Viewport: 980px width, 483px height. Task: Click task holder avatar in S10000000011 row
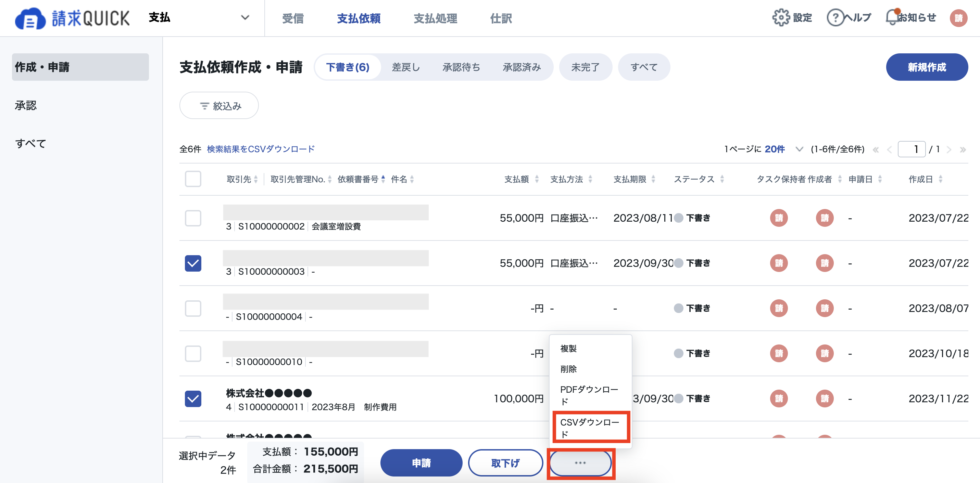[x=779, y=398]
